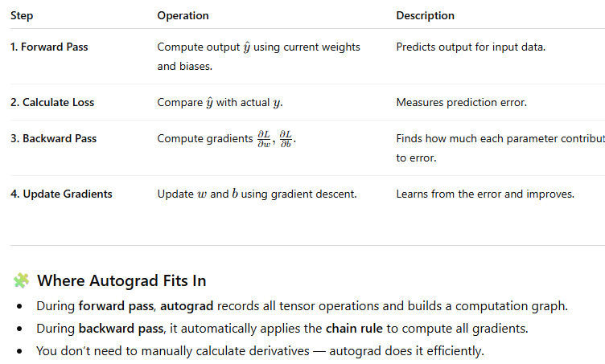Select the "4. Update Gradients" step cell
605x364 pixels.
click(61, 194)
